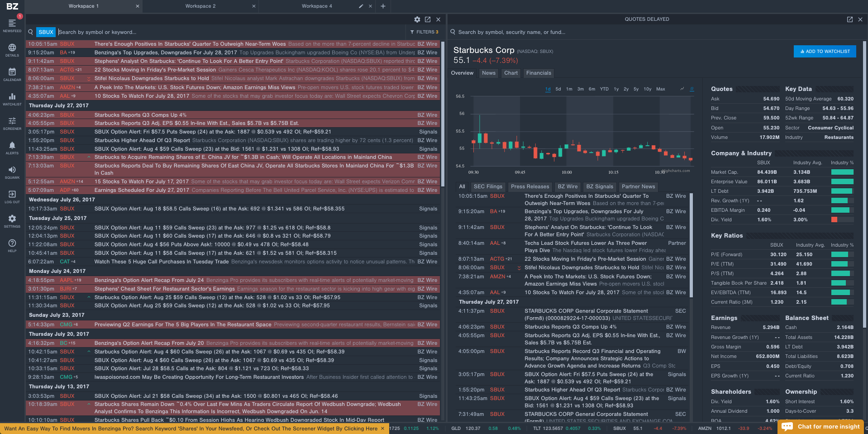Expand Stifel Nicolaus downgrade story chevron
The width and height of the screenshot is (868, 434).
[89, 78]
